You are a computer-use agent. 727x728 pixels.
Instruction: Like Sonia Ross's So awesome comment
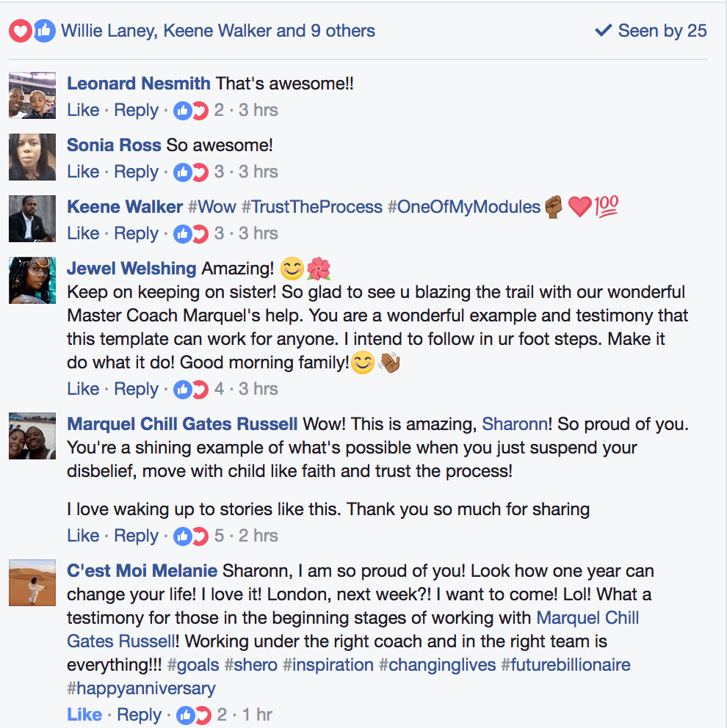pos(82,172)
